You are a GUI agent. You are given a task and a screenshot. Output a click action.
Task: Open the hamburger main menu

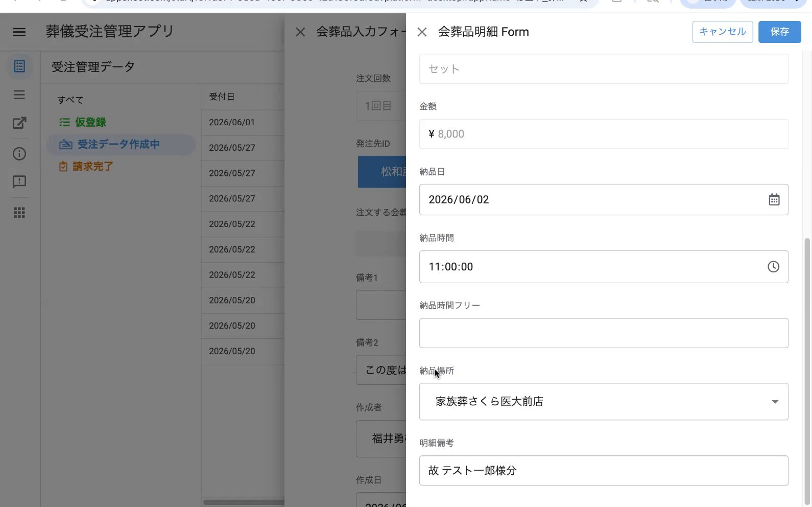19,32
